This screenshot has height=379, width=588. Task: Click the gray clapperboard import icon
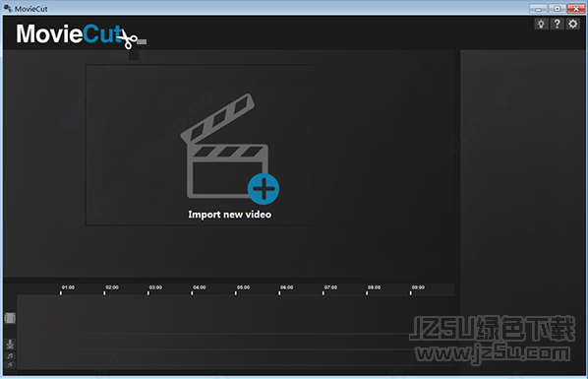(224, 146)
